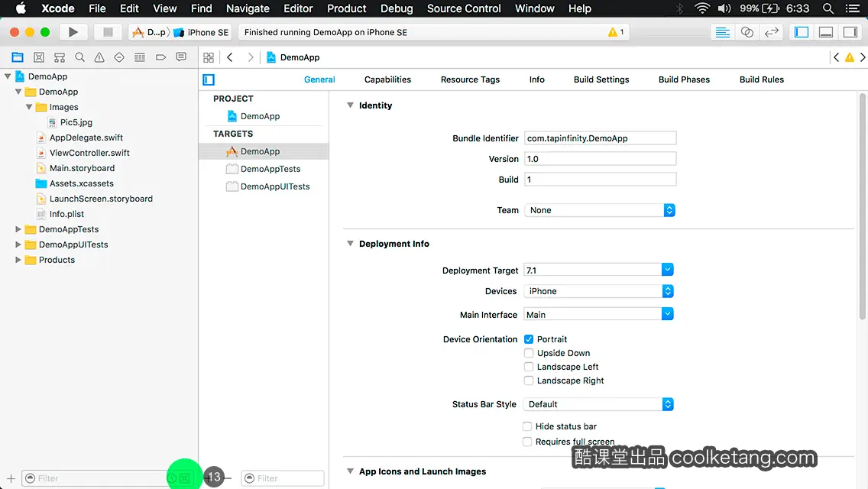Open the Devices dropdown
Image resolution: width=868 pixels, height=489 pixels.
(598, 291)
